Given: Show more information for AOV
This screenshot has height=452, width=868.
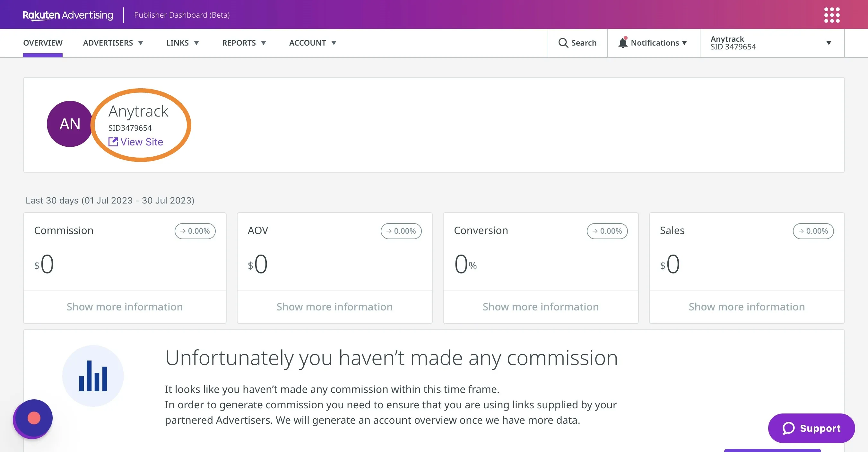Looking at the screenshot, I should tap(334, 307).
